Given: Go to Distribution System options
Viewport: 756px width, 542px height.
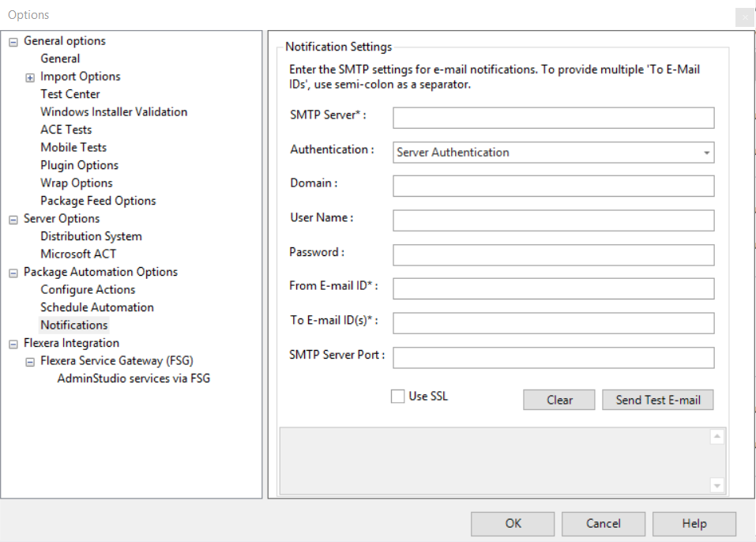Looking at the screenshot, I should coord(91,236).
